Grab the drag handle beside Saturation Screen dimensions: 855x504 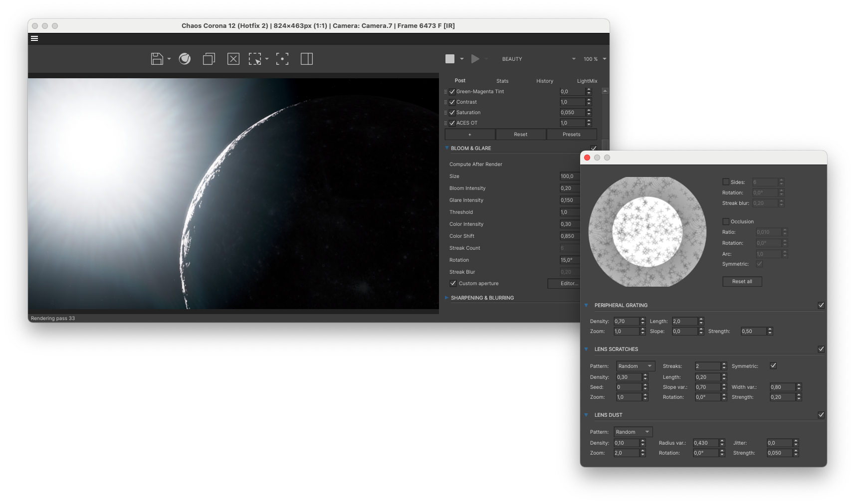[x=445, y=113]
